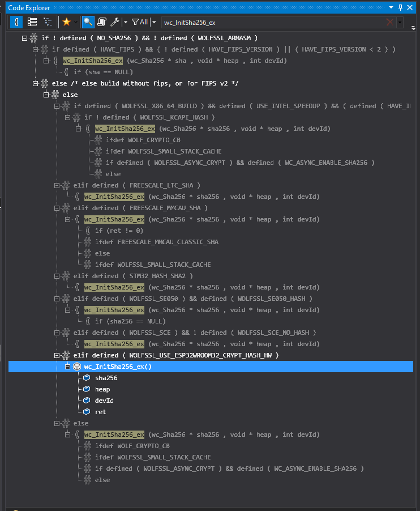Collapse the final else preprocessor node

coord(57,423)
